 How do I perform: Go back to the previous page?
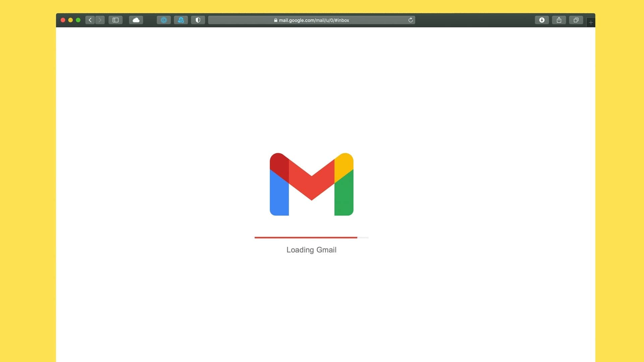point(90,20)
